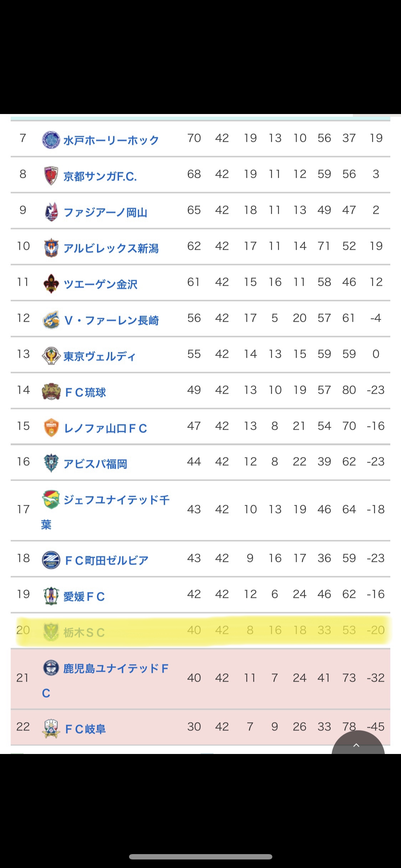Tap the Avispa Fukuoka crest icon

pos(51,463)
